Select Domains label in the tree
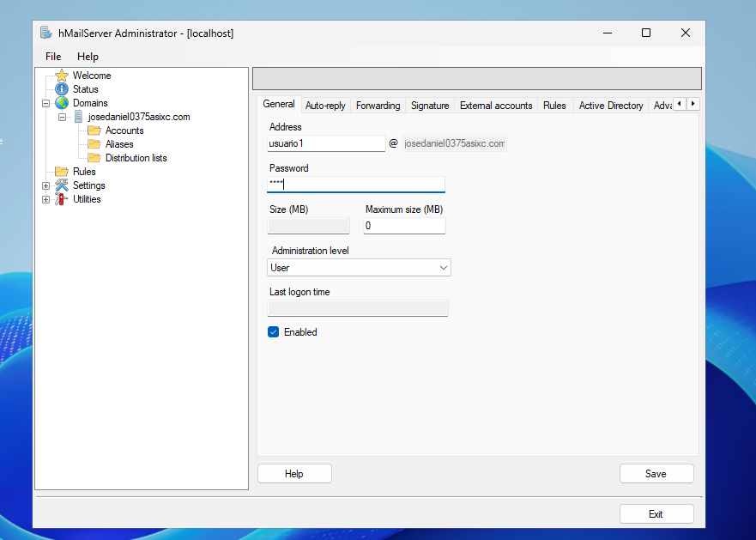 point(90,103)
